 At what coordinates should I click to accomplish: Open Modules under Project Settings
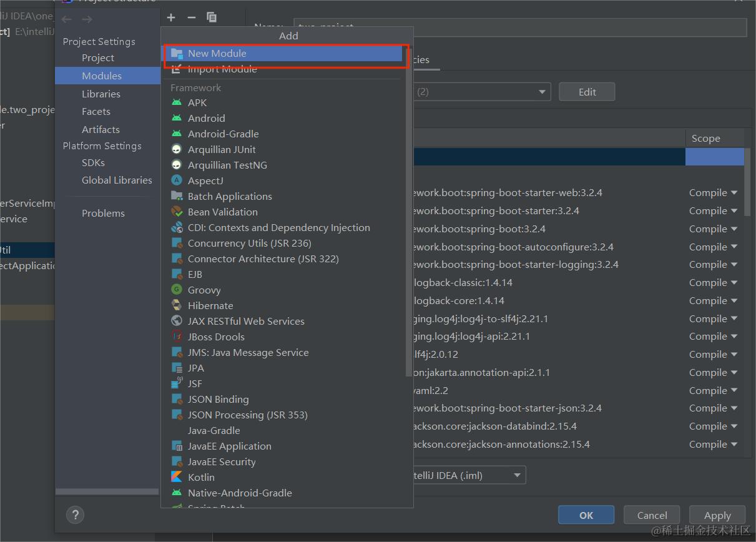(x=108, y=76)
